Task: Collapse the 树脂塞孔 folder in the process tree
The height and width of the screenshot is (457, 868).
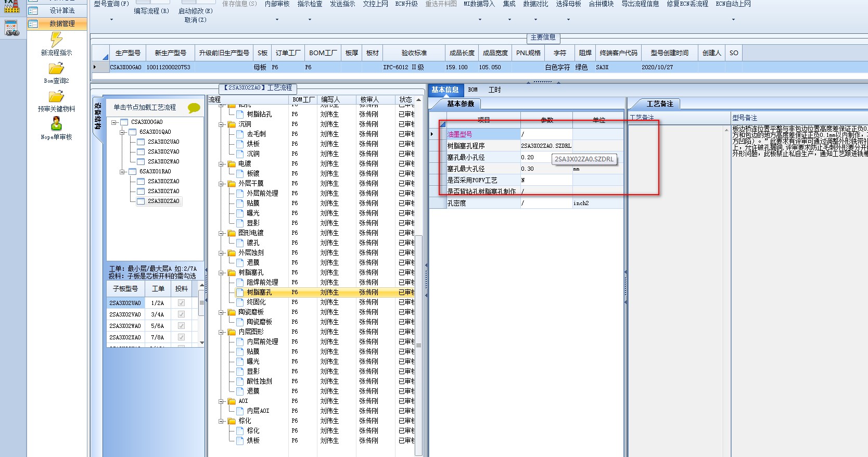Action: click(222, 273)
